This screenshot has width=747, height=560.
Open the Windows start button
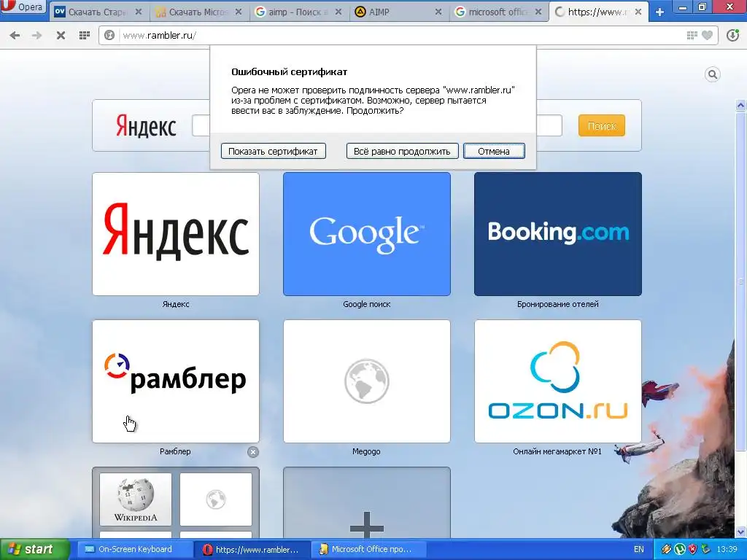tap(34, 549)
